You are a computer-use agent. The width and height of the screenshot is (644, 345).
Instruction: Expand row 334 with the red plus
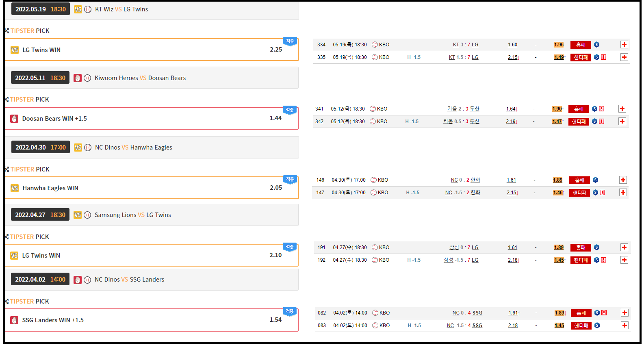624,45
